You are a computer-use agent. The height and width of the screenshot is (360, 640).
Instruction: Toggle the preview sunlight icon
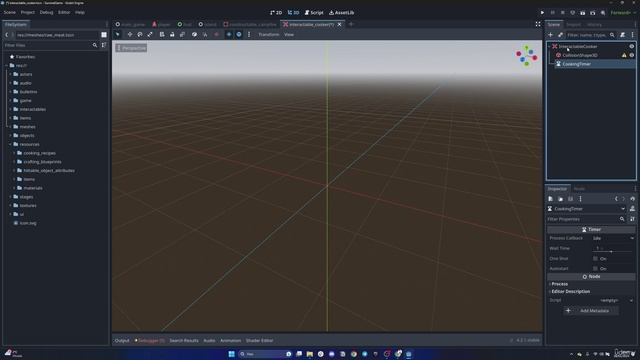click(229, 35)
